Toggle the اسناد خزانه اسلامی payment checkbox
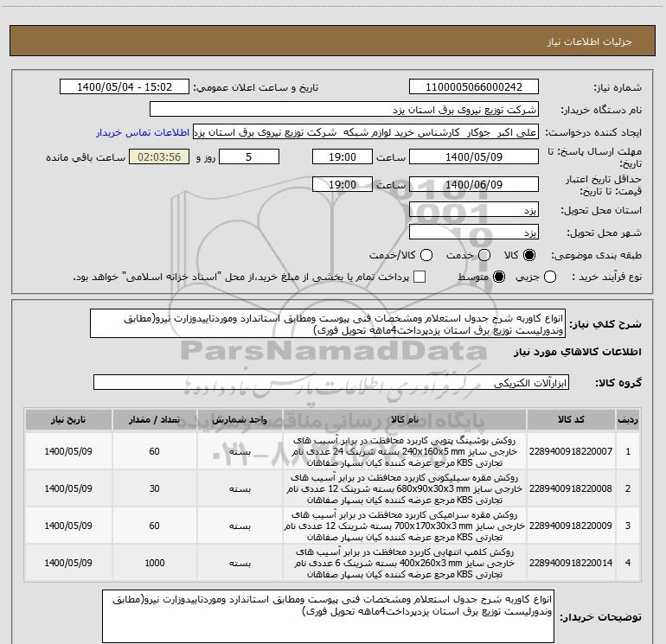 click(x=419, y=277)
